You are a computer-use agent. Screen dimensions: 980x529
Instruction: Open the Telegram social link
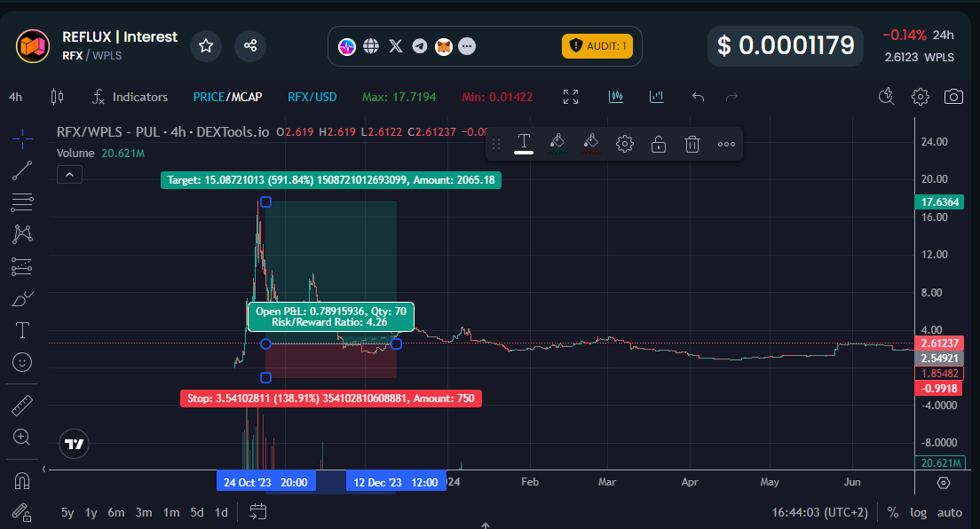pyautogui.click(x=419, y=46)
